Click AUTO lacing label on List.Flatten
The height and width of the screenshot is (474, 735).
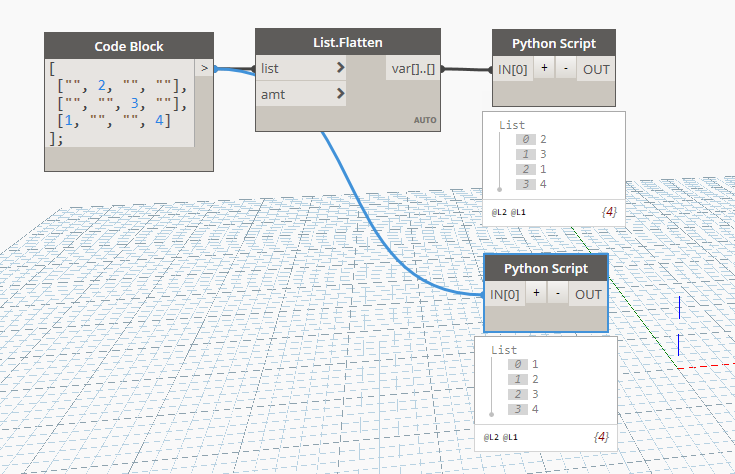pyautogui.click(x=425, y=120)
